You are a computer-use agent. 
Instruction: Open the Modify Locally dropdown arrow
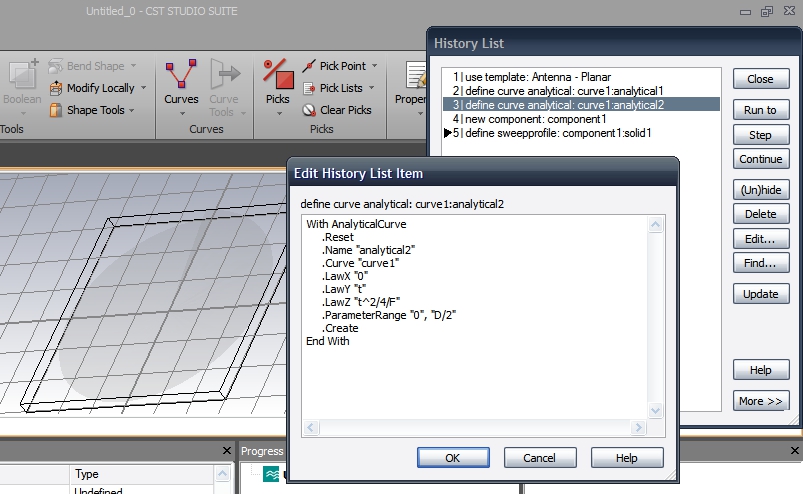click(144, 88)
